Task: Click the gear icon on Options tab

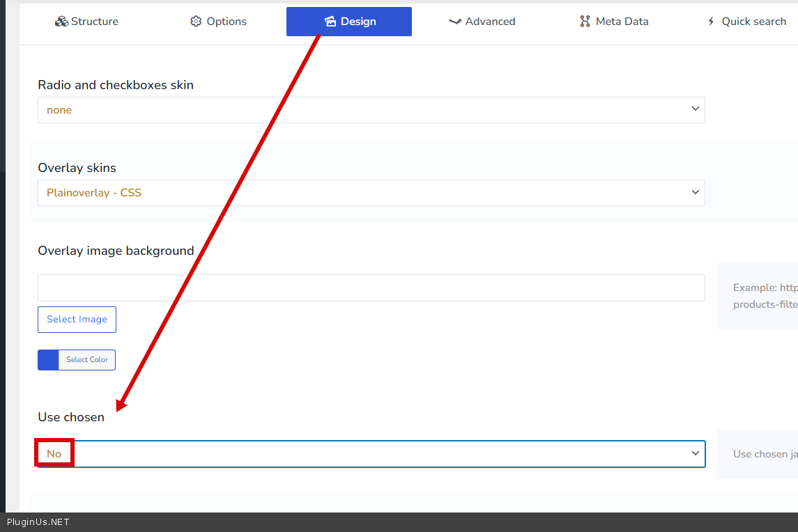Action: (196, 22)
